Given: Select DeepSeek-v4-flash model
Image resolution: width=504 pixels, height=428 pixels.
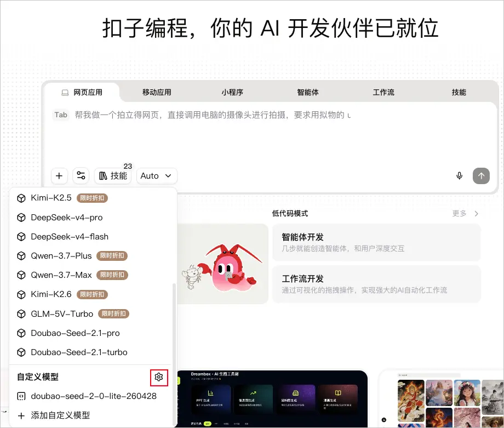Looking at the screenshot, I should pyautogui.click(x=91, y=237).
